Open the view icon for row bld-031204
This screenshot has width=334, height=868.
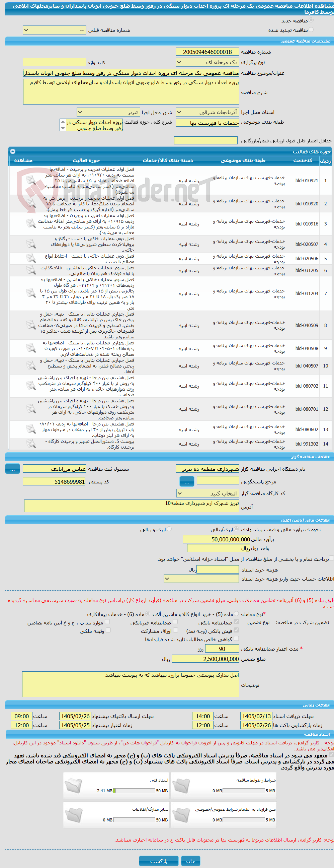pyautogui.click(x=31, y=293)
